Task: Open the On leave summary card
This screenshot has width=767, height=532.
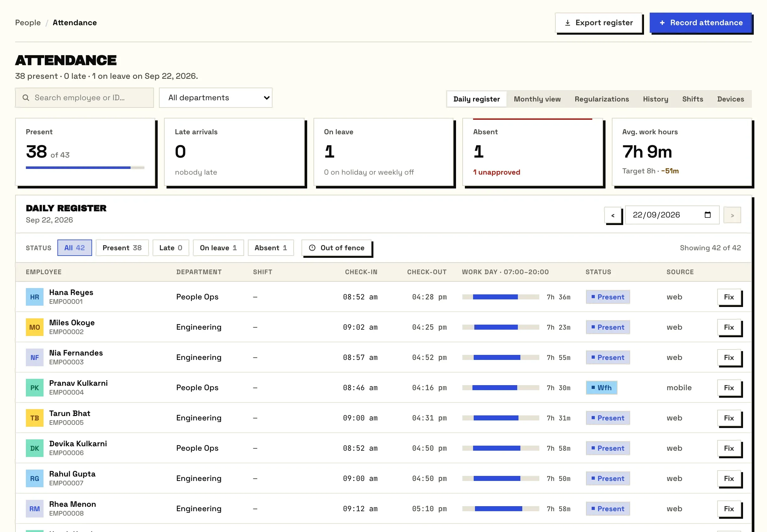Action: point(384,152)
